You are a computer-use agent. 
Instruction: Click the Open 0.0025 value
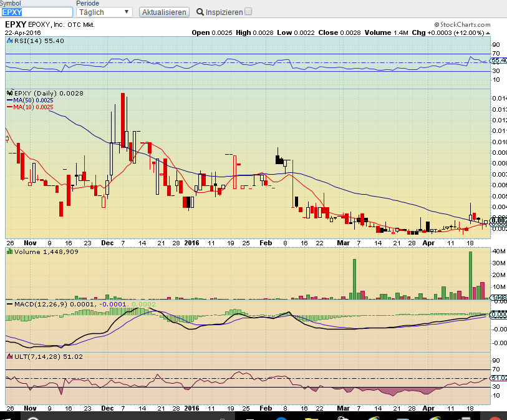point(212,32)
